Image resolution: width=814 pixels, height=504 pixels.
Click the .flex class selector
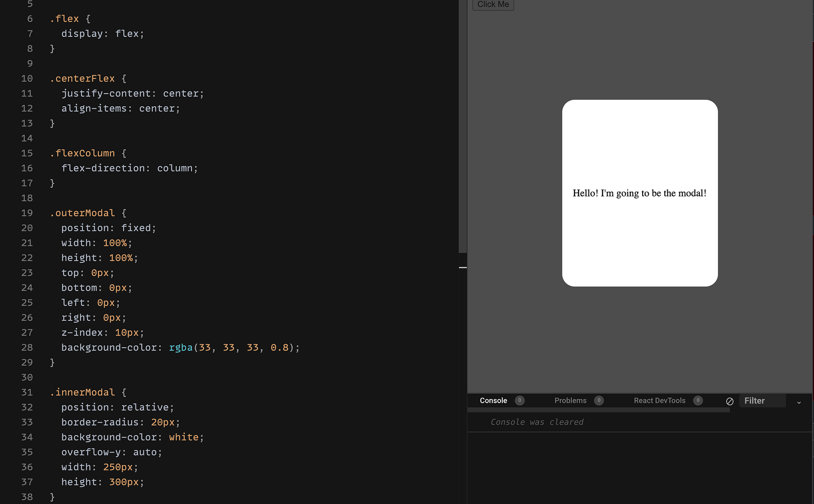point(64,19)
